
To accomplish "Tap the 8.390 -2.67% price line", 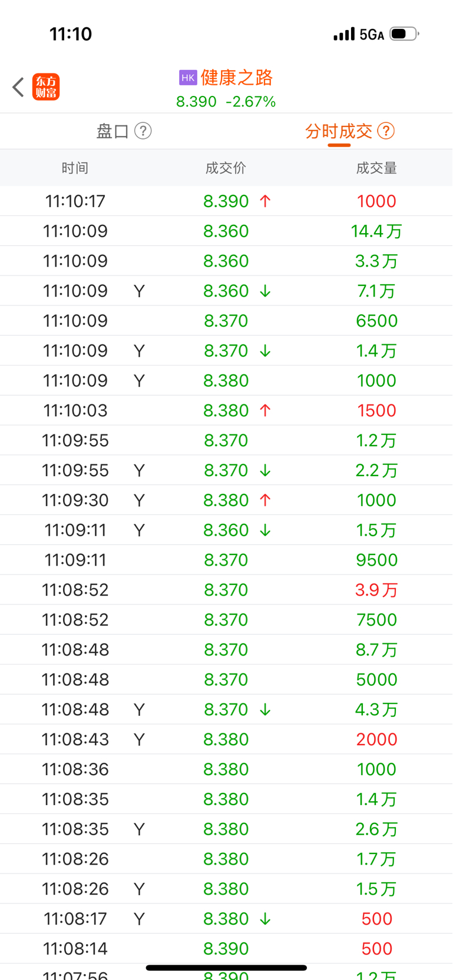I will (226, 102).
